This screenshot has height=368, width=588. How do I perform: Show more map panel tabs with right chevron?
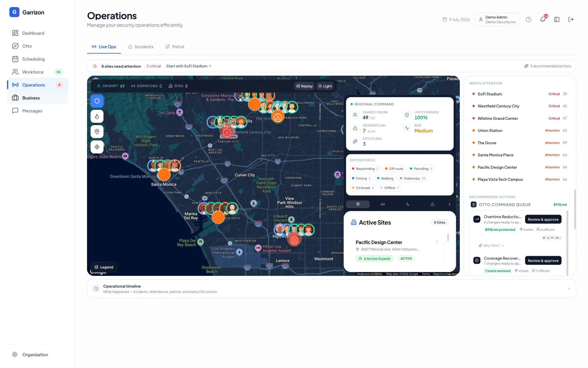pos(449,204)
